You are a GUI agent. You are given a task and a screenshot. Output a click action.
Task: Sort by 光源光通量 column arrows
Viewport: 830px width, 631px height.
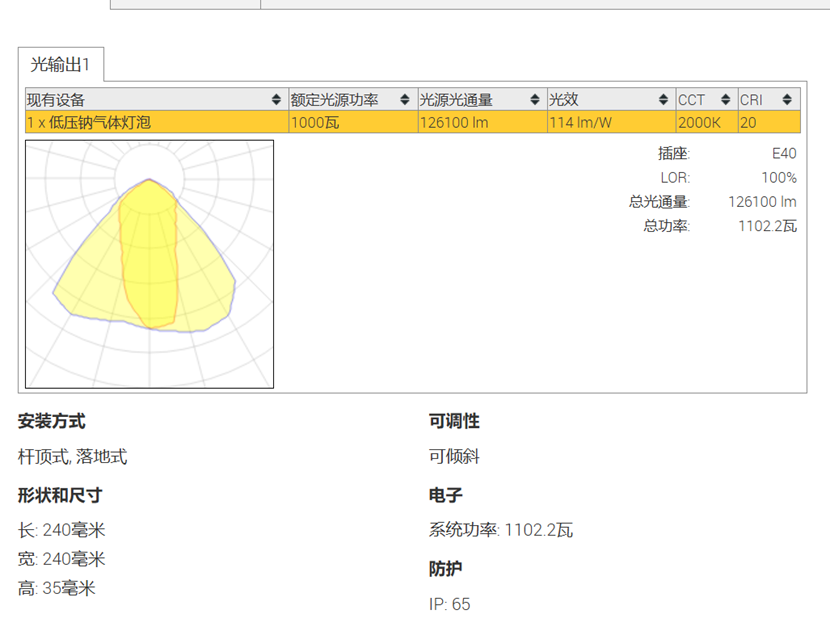point(535,100)
